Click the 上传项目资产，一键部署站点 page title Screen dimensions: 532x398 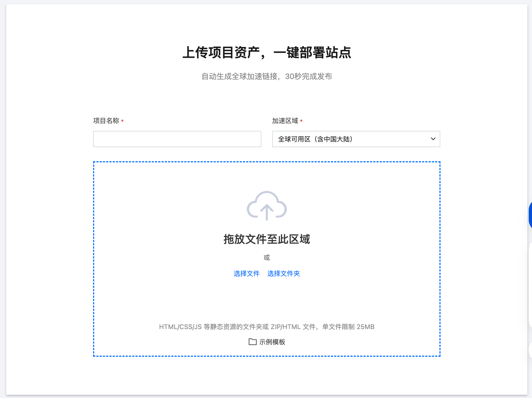point(267,52)
